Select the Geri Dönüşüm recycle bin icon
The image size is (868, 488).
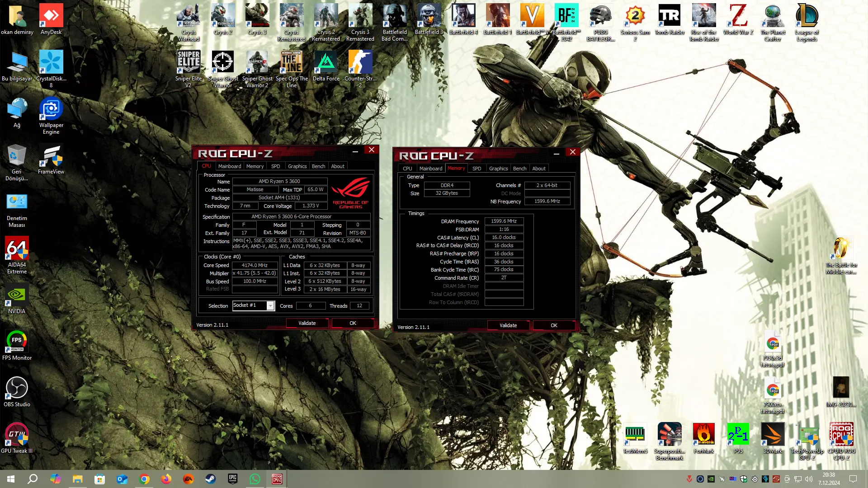[x=17, y=162]
